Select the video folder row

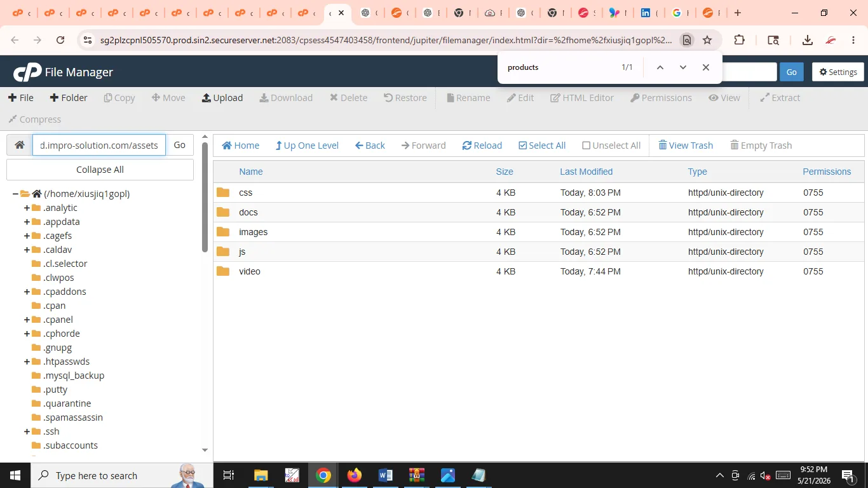[539, 271]
